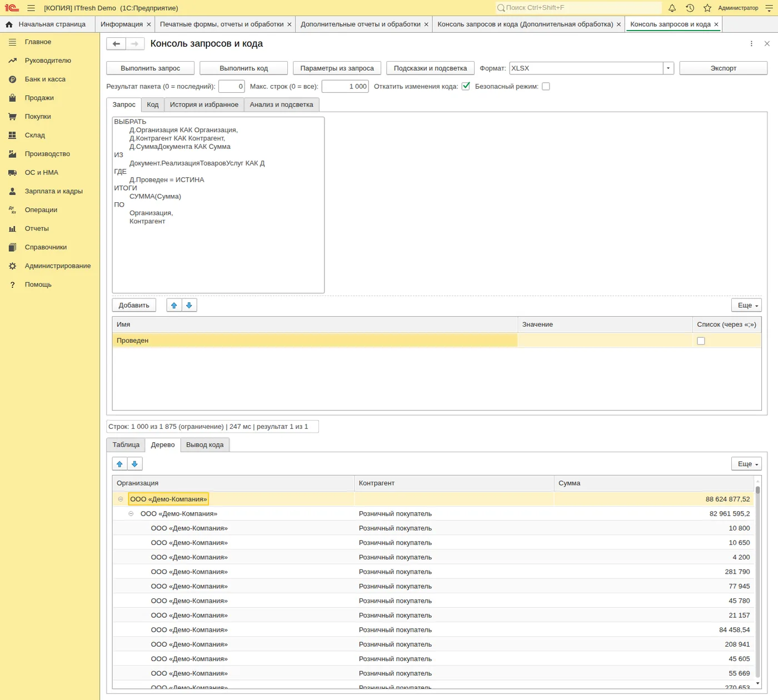778x700 pixels.
Task: Open the Покупки section
Action: tap(38, 117)
